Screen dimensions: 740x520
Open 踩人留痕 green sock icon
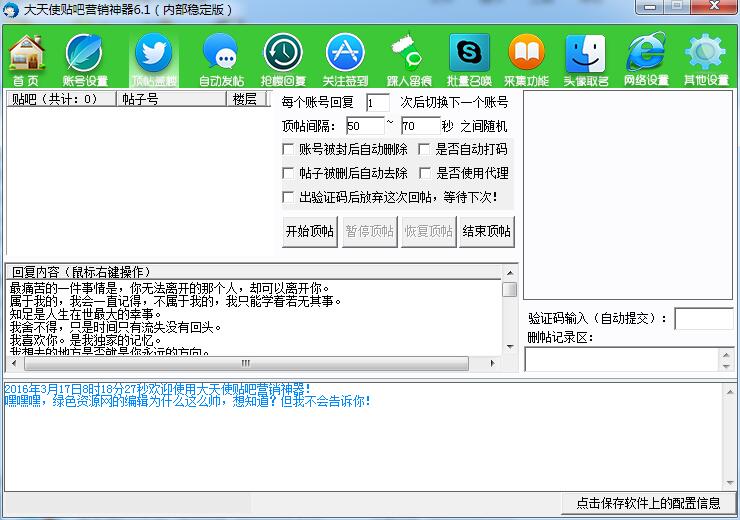click(409, 59)
